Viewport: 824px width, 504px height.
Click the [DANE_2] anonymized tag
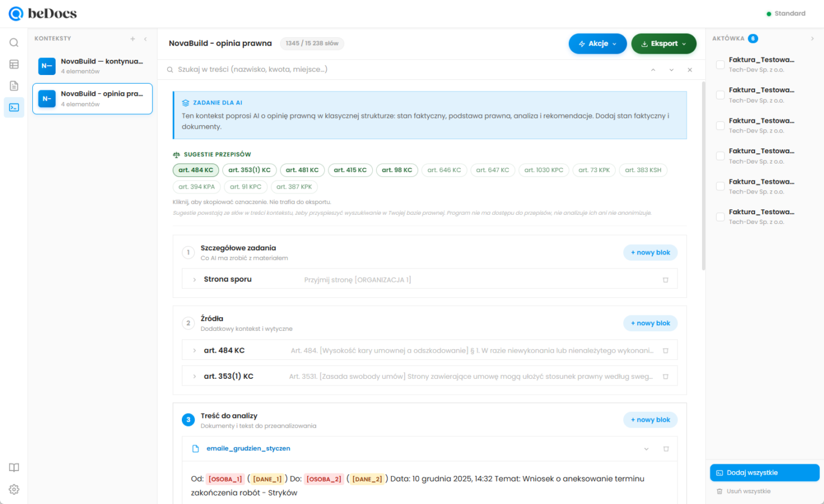(x=367, y=480)
